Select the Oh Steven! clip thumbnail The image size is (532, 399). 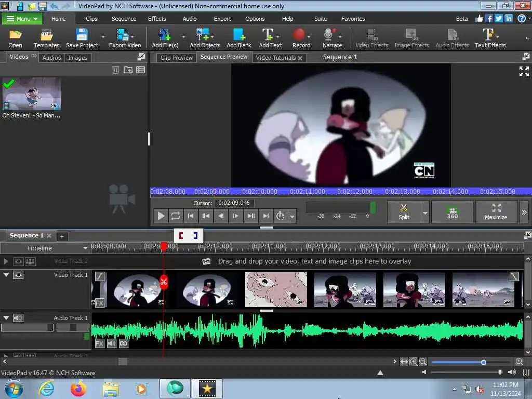click(32, 94)
